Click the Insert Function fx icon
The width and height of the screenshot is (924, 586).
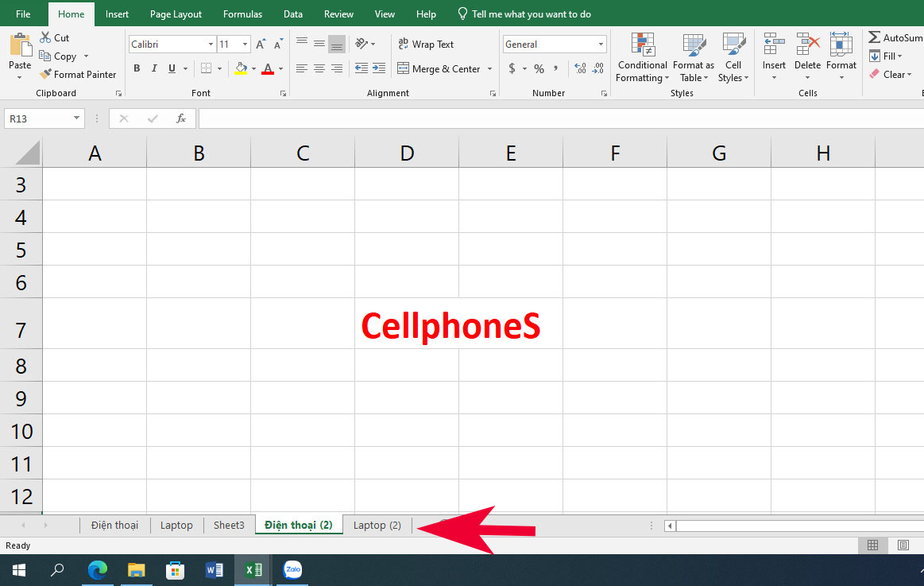coord(181,118)
